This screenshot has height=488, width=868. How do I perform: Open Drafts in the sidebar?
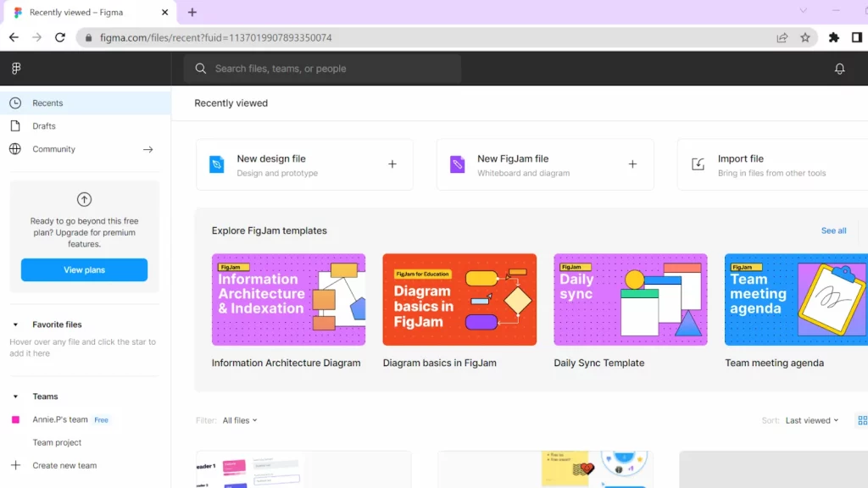point(86,126)
